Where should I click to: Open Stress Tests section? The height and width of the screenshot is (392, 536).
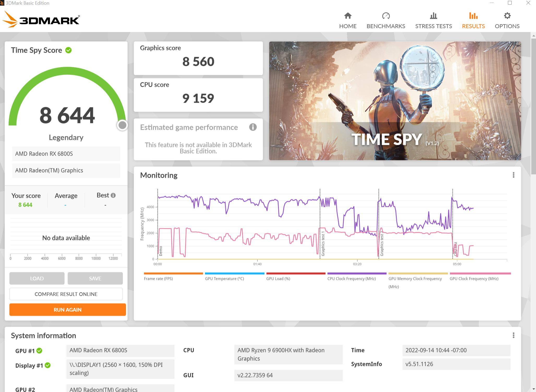[x=433, y=21]
